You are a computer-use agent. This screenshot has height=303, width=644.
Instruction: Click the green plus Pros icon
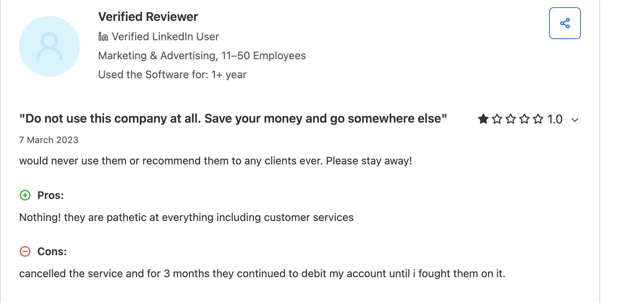25,195
